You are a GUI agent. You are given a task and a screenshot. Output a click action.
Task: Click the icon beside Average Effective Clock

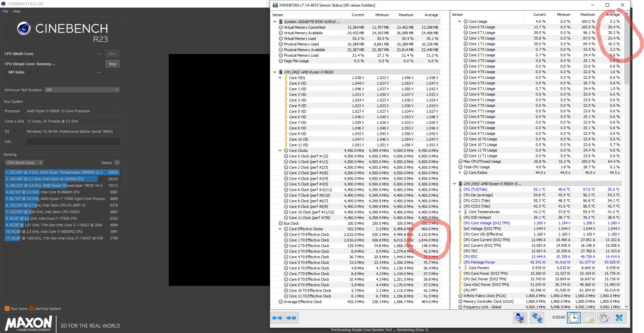coord(281,302)
